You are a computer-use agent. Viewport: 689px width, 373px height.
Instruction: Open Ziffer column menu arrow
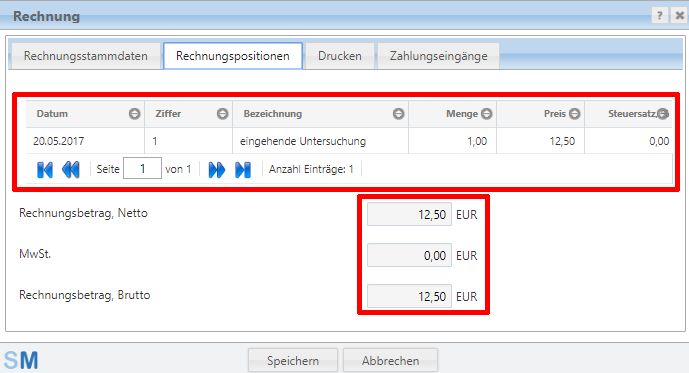pyautogui.click(x=222, y=114)
